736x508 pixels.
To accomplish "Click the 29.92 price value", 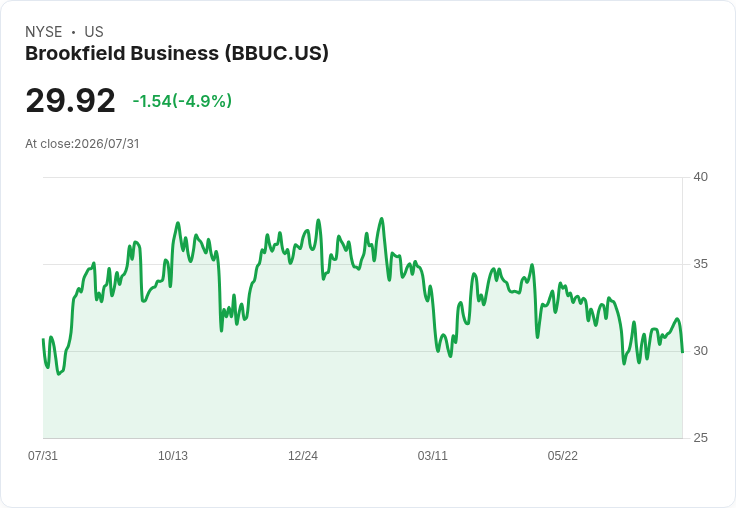I will [x=70, y=100].
